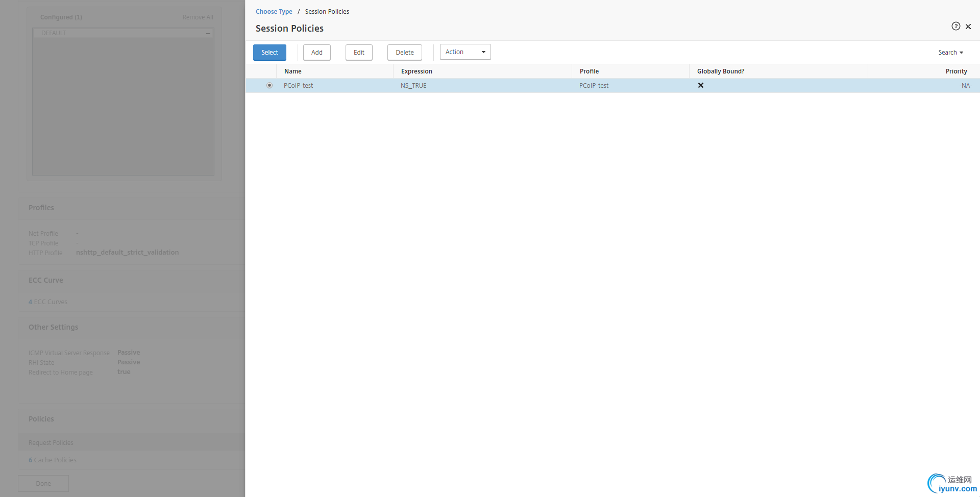The height and width of the screenshot is (497, 980).
Task: Click the Edit button
Action: click(x=359, y=53)
